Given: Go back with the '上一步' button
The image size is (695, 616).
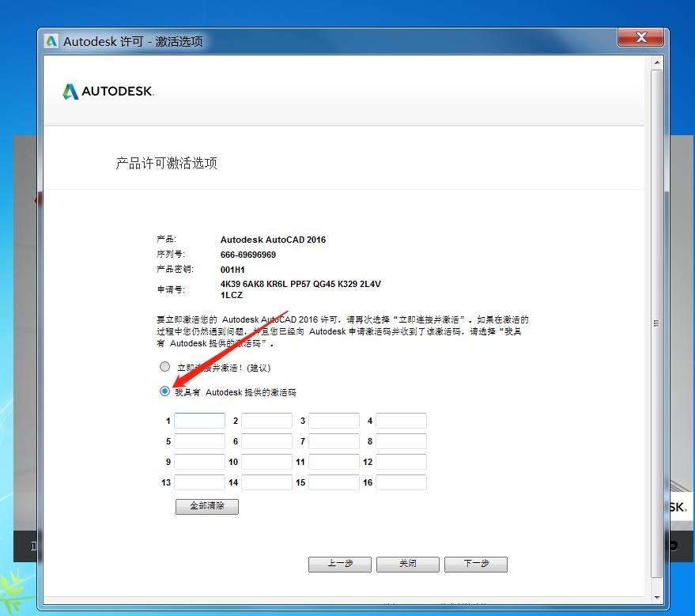Looking at the screenshot, I should click(340, 564).
